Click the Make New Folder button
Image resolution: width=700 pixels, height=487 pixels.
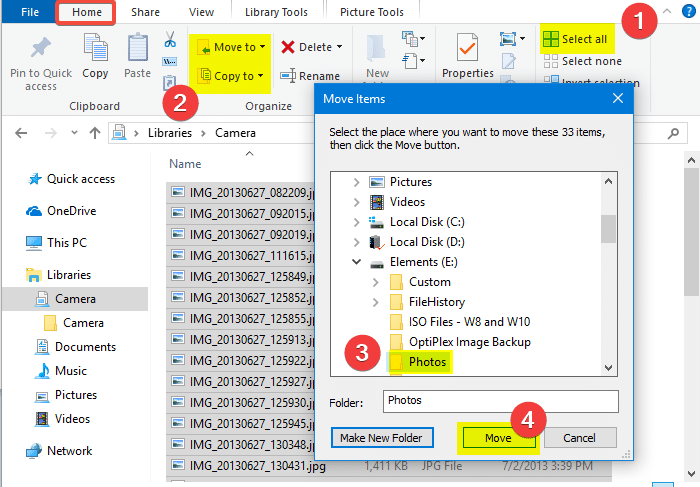[x=383, y=438]
